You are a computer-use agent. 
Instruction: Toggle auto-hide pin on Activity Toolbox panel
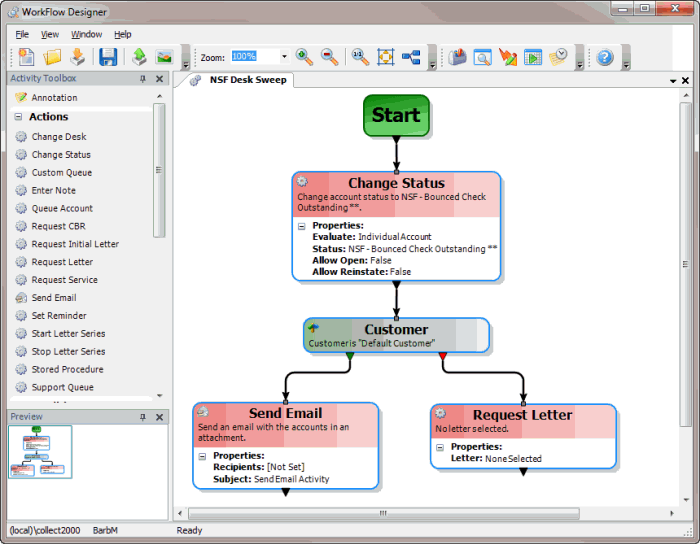(x=143, y=79)
